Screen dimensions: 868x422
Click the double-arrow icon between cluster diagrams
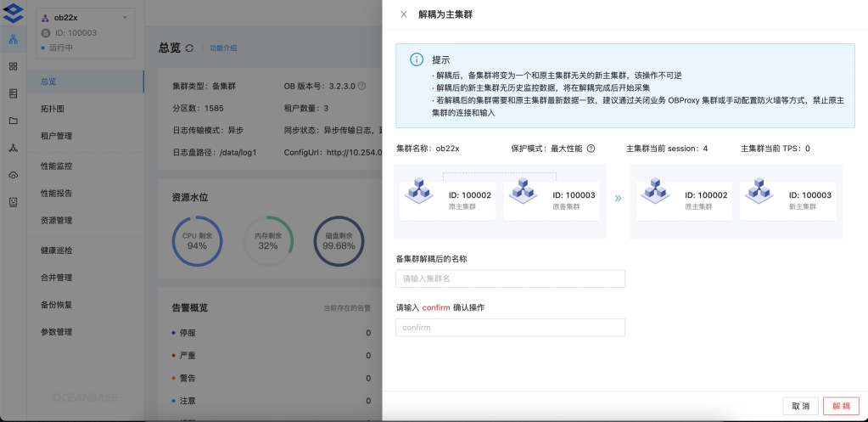click(x=618, y=198)
